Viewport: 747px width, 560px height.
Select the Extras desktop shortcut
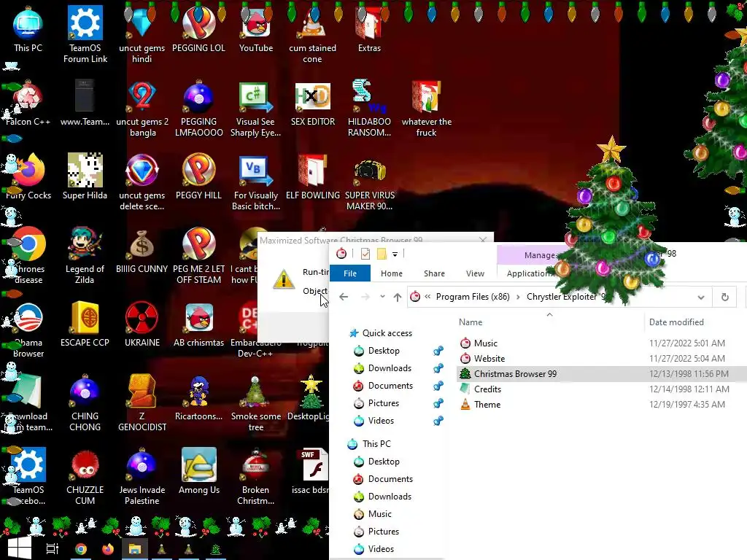pos(369,29)
